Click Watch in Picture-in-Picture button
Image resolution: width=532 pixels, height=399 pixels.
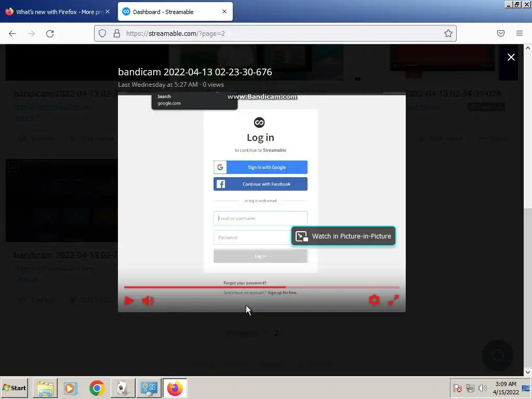[x=343, y=236]
